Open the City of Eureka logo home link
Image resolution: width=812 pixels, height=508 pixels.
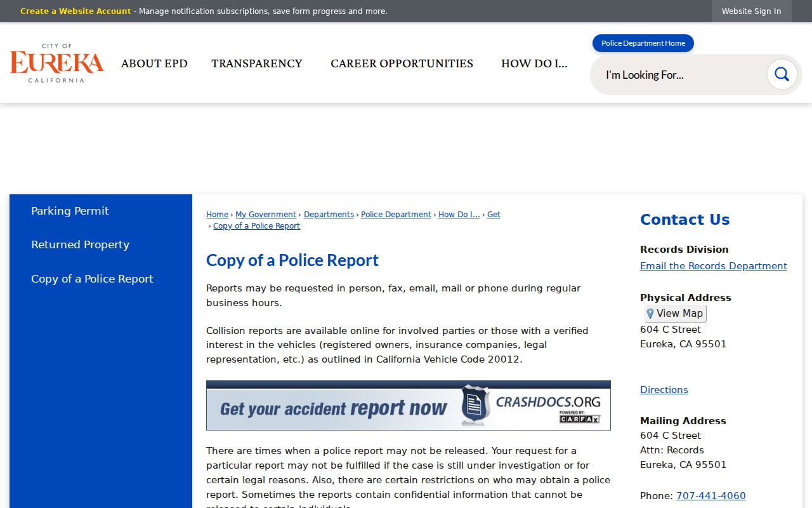pos(57,63)
